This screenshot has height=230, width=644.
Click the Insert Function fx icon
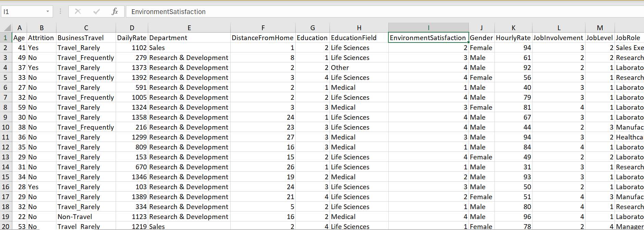(x=115, y=12)
